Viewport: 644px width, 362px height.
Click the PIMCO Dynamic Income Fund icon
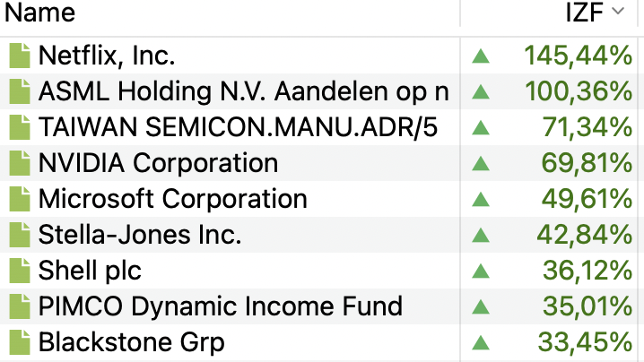click(19, 306)
